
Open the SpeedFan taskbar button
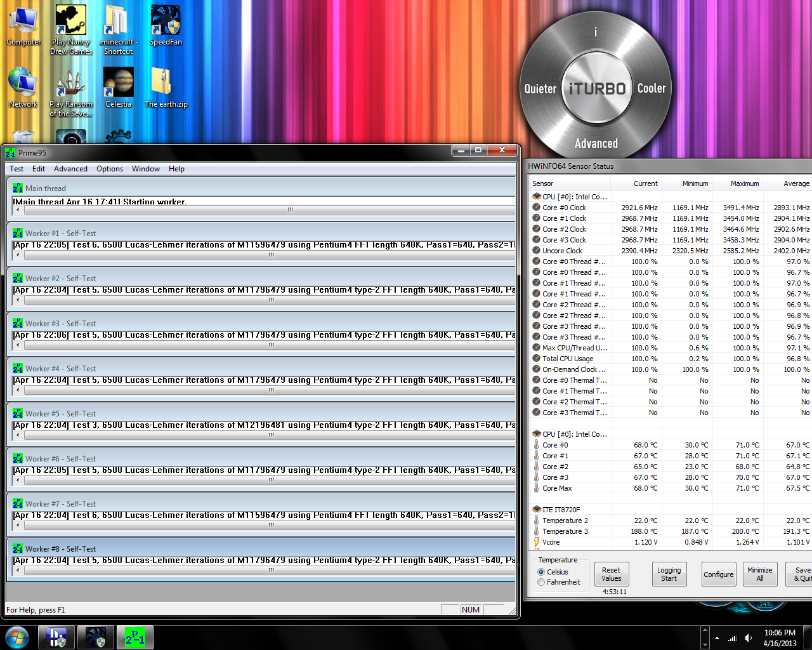96,637
